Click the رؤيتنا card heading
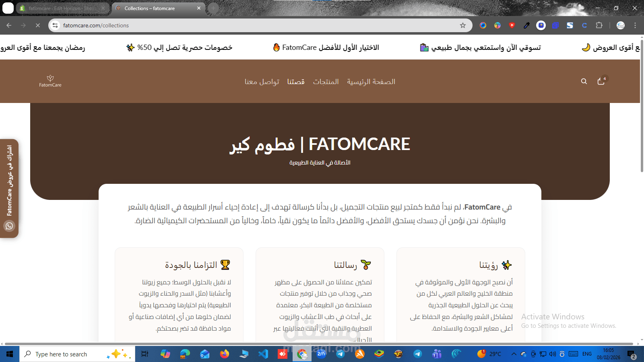The width and height of the screenshot is (644, 362). (x=495, y=265)
